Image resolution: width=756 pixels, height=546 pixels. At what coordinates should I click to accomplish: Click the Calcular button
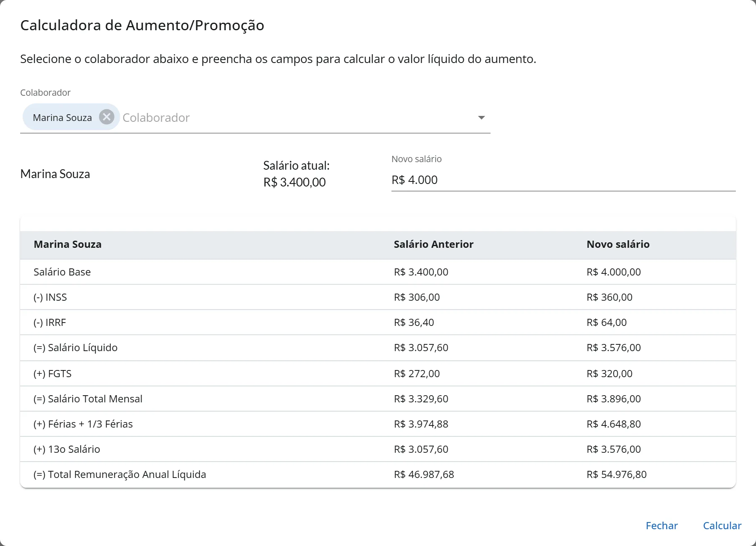(x=722, y=525)
